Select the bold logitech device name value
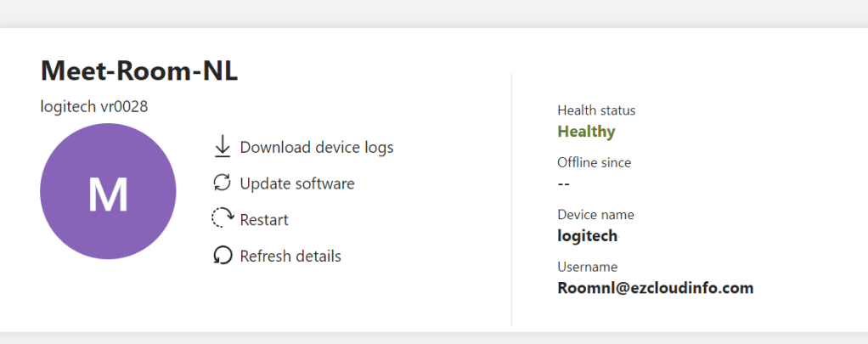 587,235
